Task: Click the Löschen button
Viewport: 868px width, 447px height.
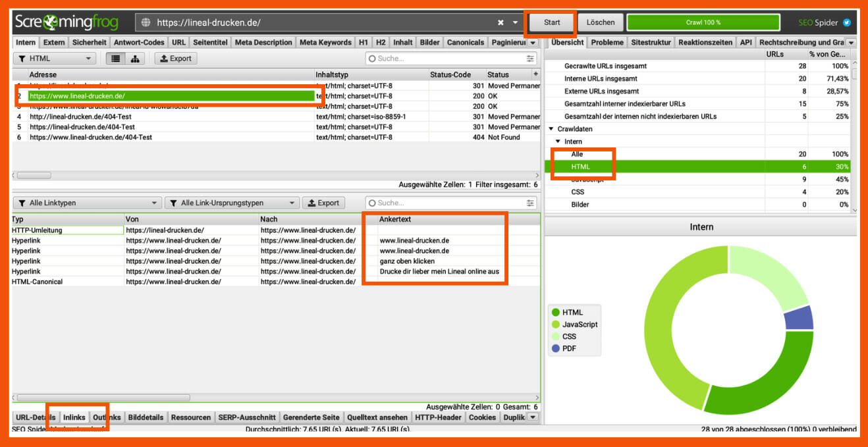Action: tap(600, 22)
